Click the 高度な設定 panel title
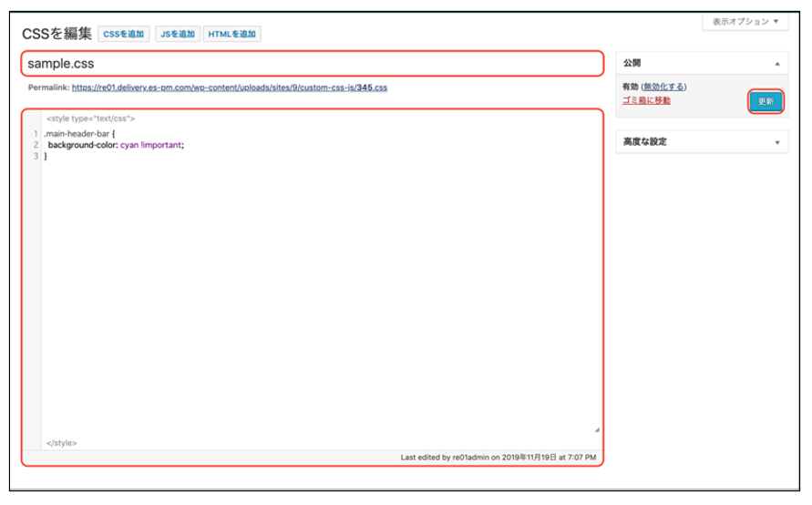 tap(645, 142)
